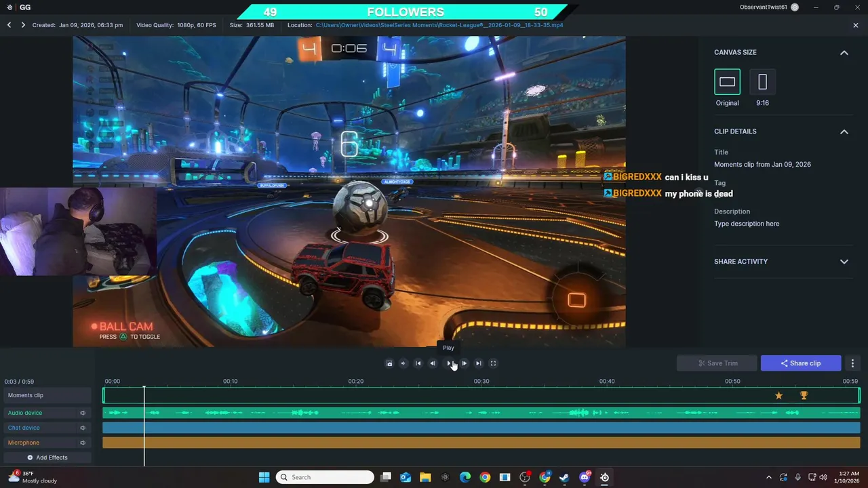868x488 pixels.
Task: Open Outlook from the taskbar
Action: [x=406, y=477]
